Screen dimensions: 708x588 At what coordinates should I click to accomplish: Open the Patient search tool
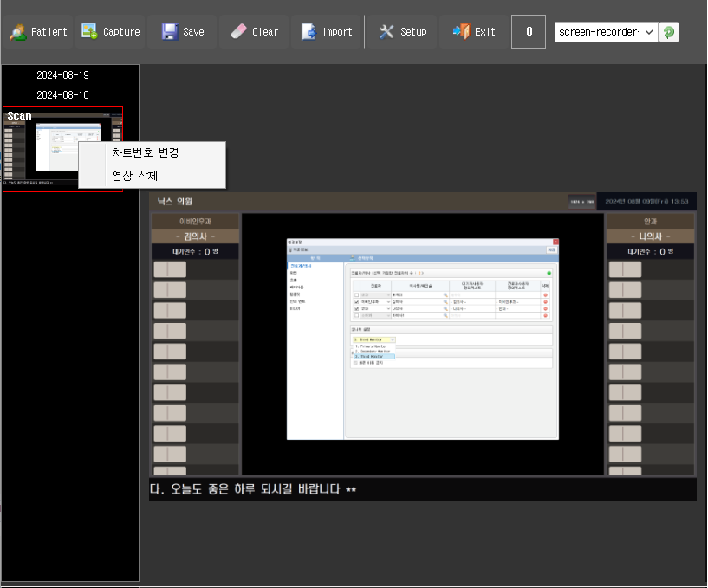38,32
